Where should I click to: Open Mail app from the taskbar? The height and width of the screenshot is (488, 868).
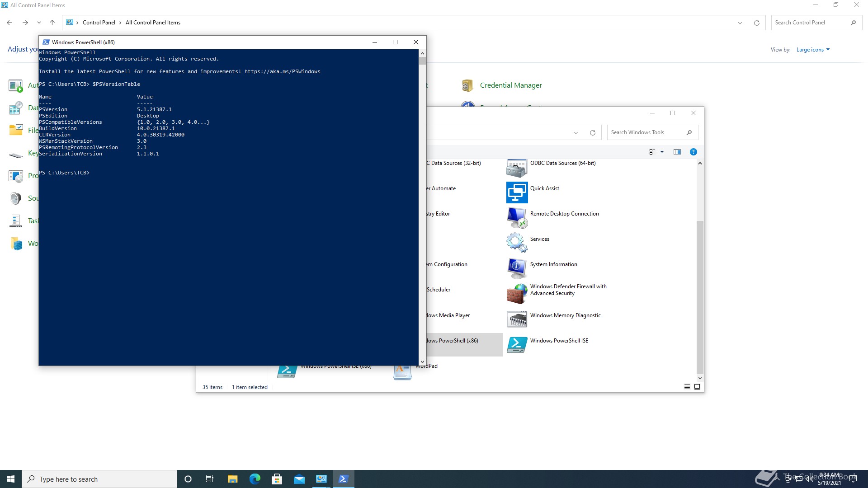click(299, 479)
